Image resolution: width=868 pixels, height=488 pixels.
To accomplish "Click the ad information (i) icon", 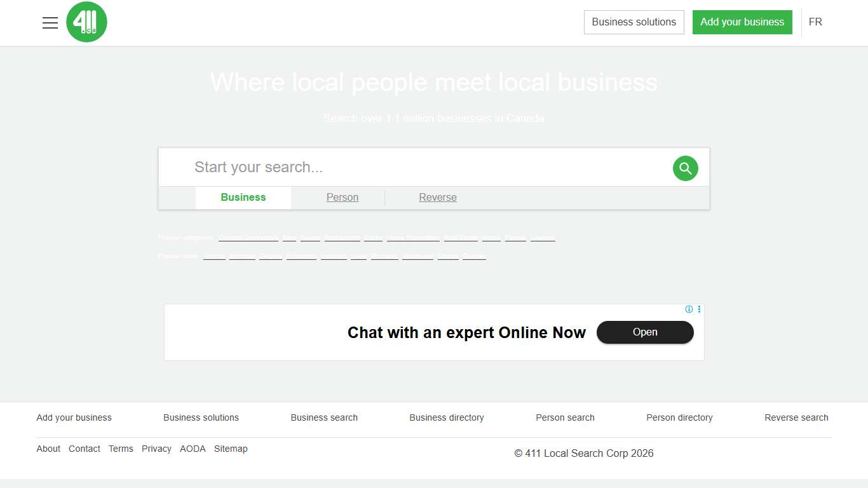I will (689, 309).
